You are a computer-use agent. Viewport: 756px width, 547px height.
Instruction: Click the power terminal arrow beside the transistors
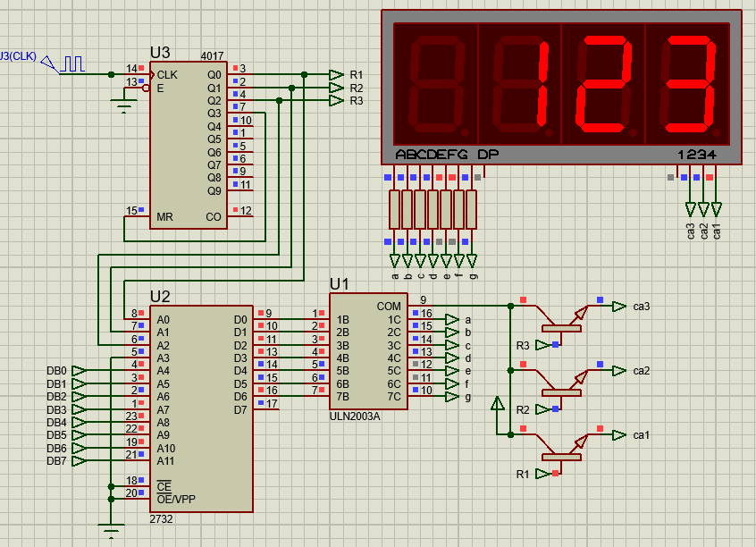[498, 405]
